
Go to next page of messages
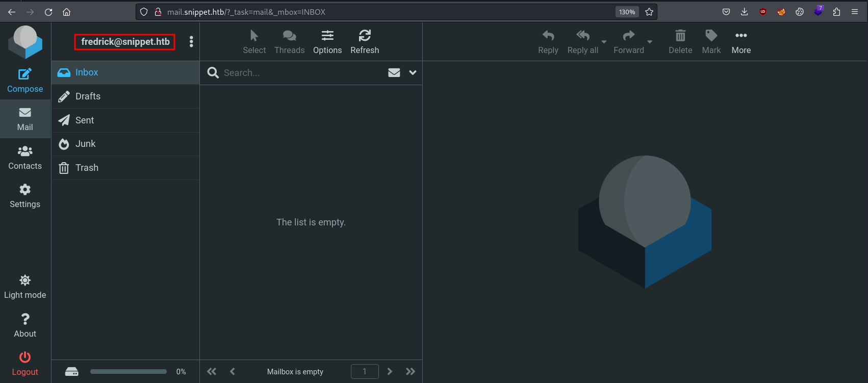pos(390,371)
